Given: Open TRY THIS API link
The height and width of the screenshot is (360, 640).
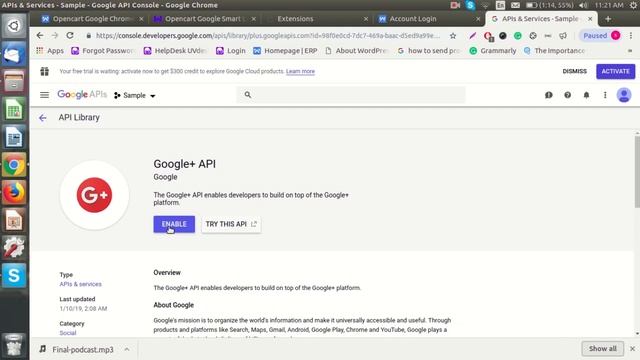Looking at the screenshot, I should pyautogui.click(x=231, y=224).
